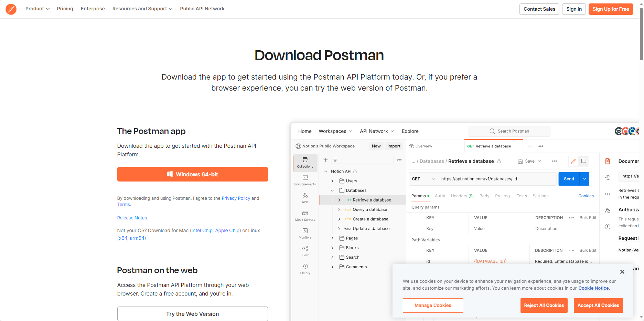644x321 pixels.
Task: Click the filter icon in collections
Action: click(x=335, y=160)
